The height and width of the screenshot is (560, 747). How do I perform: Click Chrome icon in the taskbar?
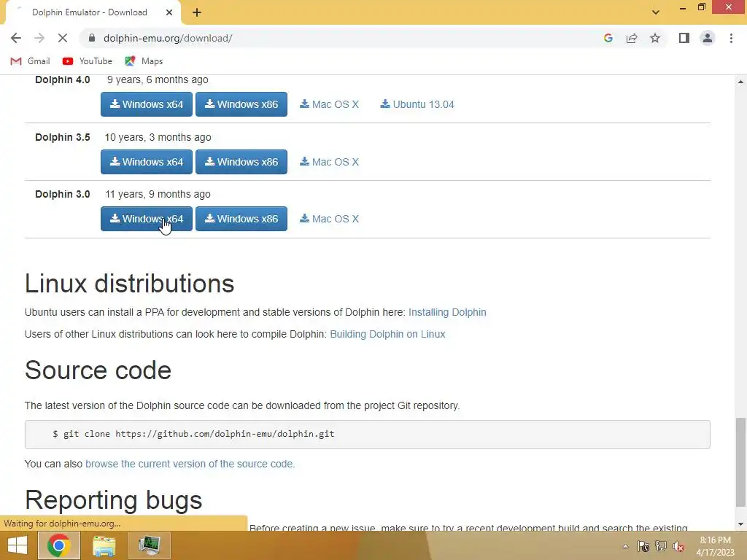(x=58, y=545)
